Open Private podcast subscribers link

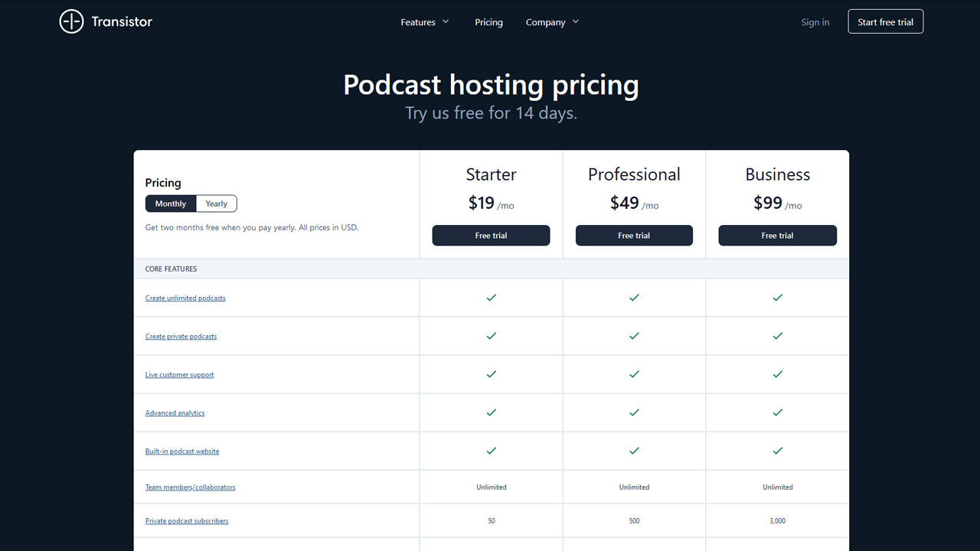click(187, 520)
